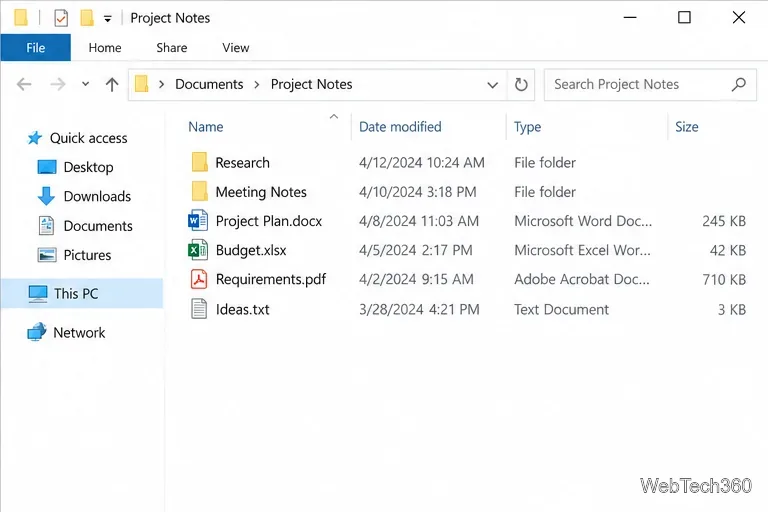Image resolution: width=768 pixels, height=512 pixels.
Task: Open the address bar previous locations dropdown
Action: point(493,85)
